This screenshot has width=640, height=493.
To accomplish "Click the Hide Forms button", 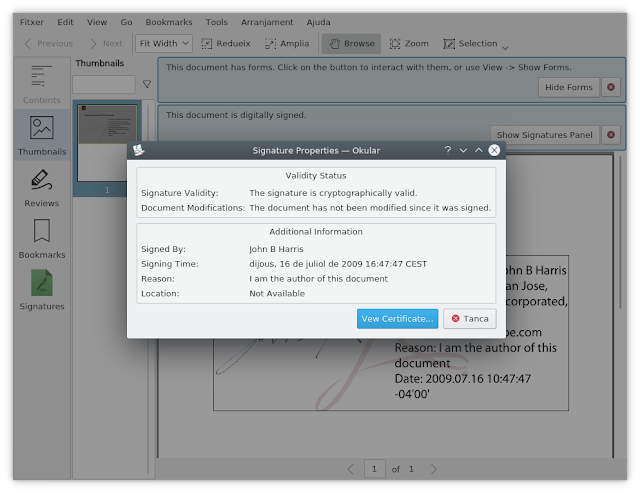I will click(569, 87).
